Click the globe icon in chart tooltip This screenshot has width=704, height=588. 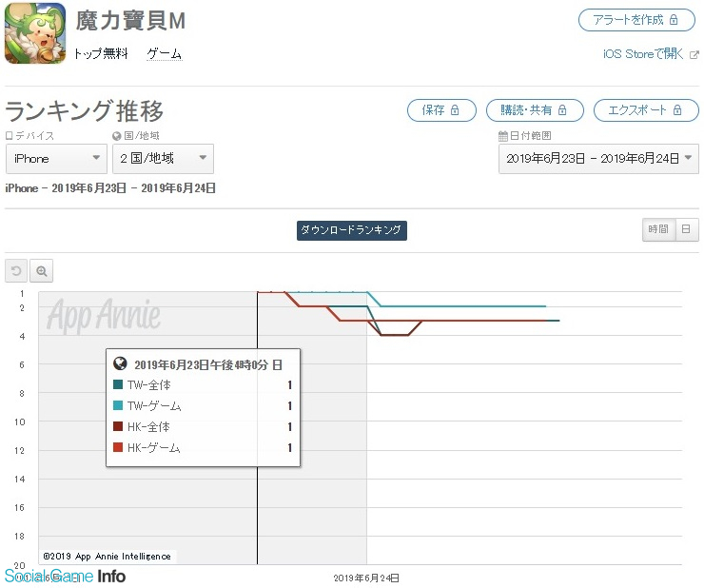pyautogui.click(x=120, y=363)
